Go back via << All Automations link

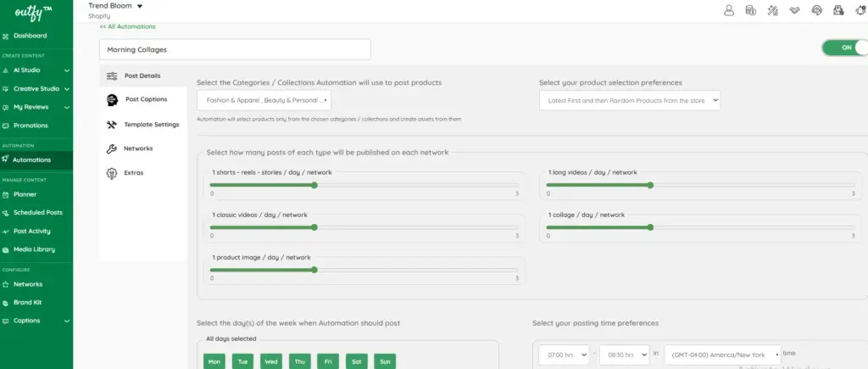pyautogui.click(x=128, y=26)
